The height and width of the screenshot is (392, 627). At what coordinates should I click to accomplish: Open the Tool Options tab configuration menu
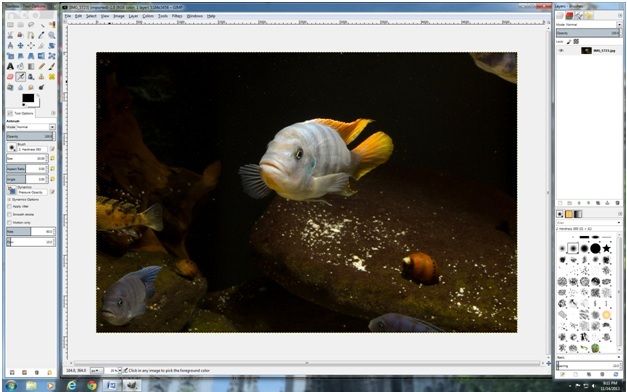[53, 113]
